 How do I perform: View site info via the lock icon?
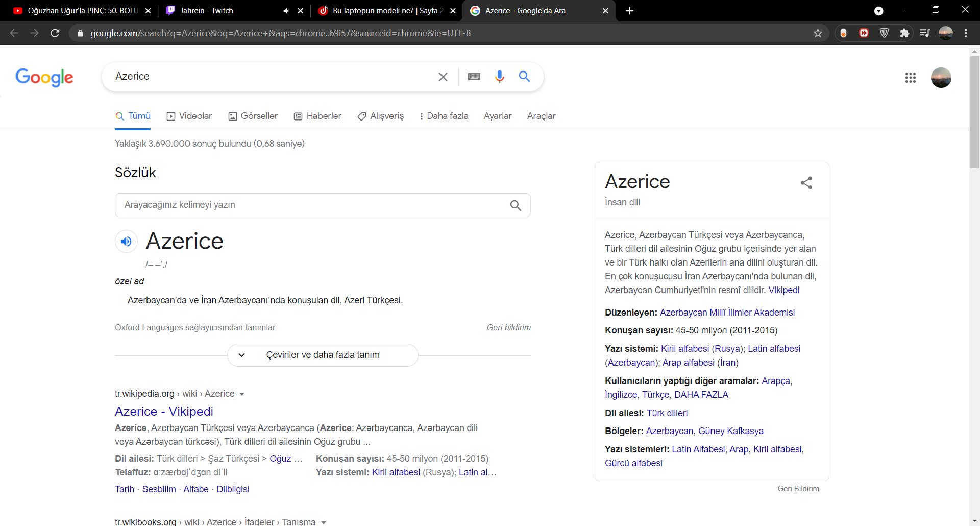pyautogui.click(x=80, y=33)
